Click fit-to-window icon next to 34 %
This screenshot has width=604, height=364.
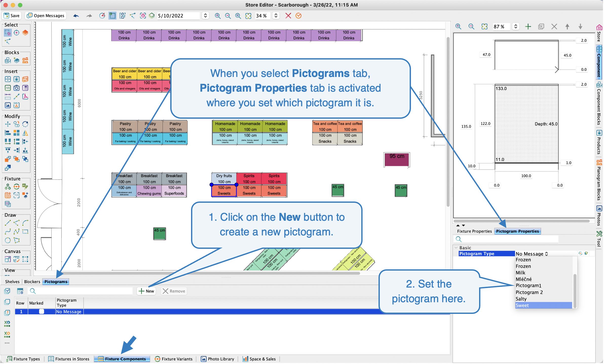248,16
